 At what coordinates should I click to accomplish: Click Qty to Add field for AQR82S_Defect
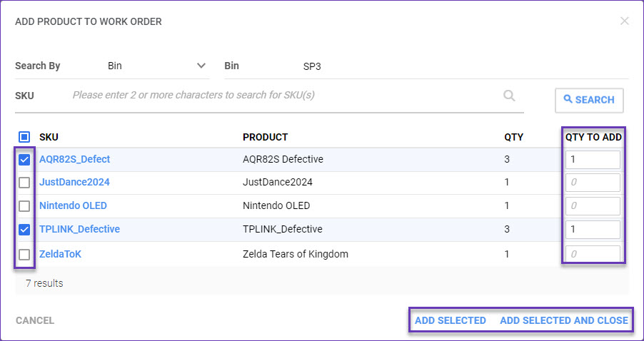[x=592, y=160]
